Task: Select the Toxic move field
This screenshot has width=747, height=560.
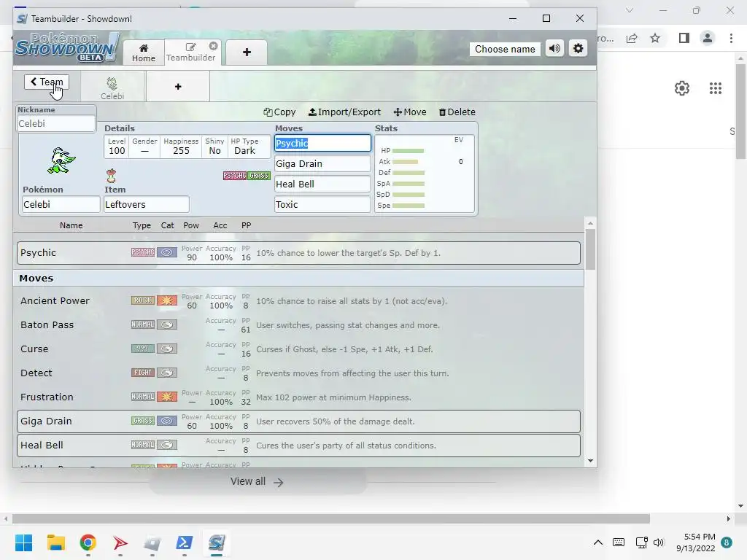Action: tap(322, 205)
